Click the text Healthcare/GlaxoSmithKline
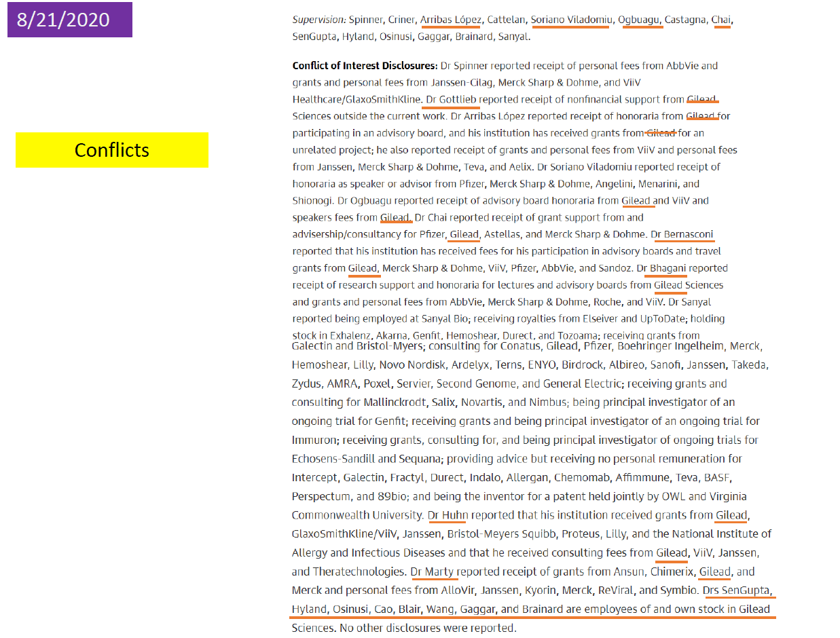840x638 pixels. (x=356, y=99)
